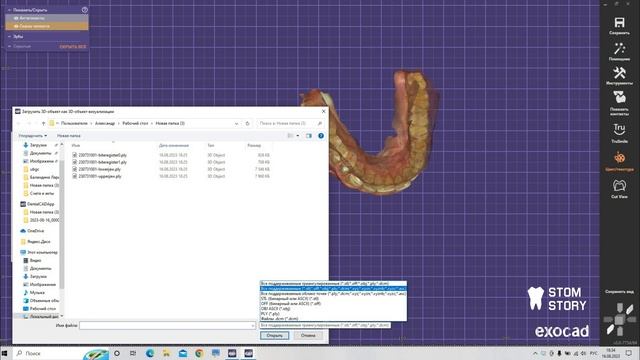Image resolution: width=640 pixels, height=360 pixels.
Task: Open Music (Музыка) under This PC
Action: pyautogui.click(x=37, y=293)
